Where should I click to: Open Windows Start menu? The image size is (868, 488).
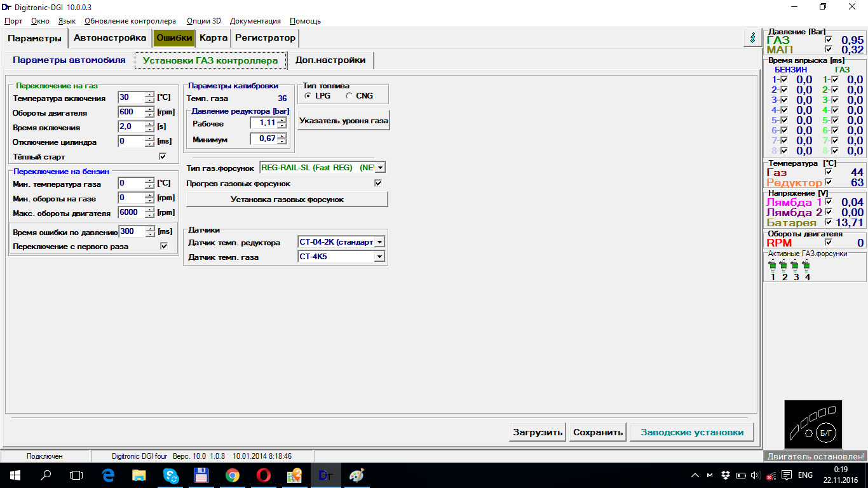[x=15, y=475]
